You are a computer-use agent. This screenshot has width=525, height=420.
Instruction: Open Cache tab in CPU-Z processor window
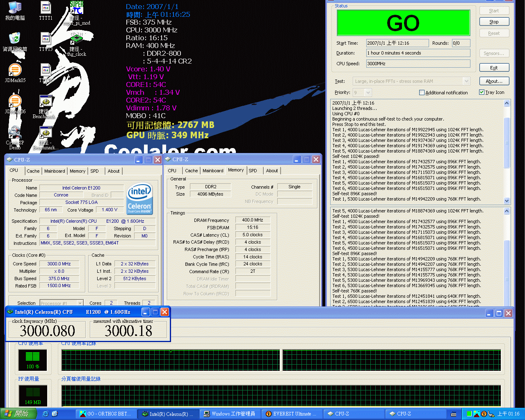33,171
